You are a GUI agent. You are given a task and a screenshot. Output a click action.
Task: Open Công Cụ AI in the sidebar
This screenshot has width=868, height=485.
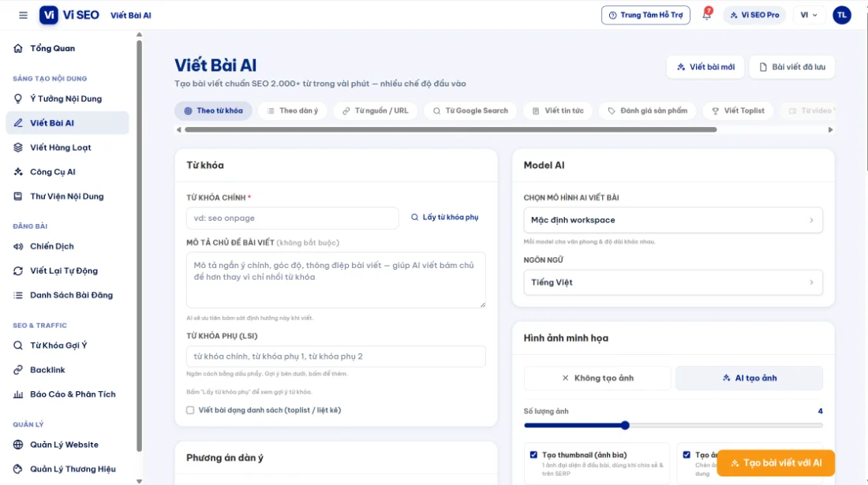coord(68,171)
